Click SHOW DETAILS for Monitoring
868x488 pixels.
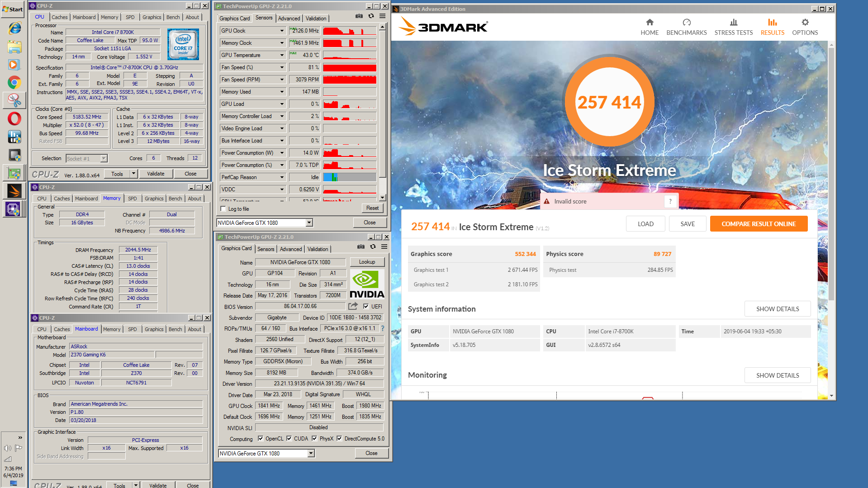778,375
